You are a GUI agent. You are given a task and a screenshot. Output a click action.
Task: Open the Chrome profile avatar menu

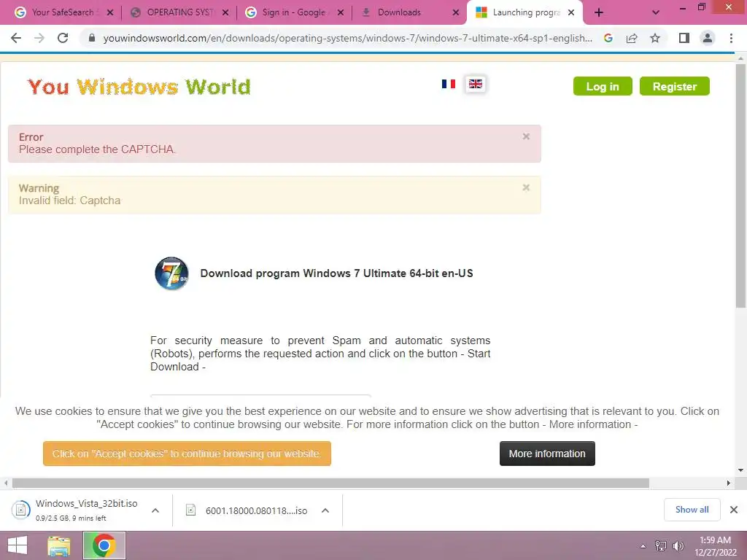[x=708, y=38]
